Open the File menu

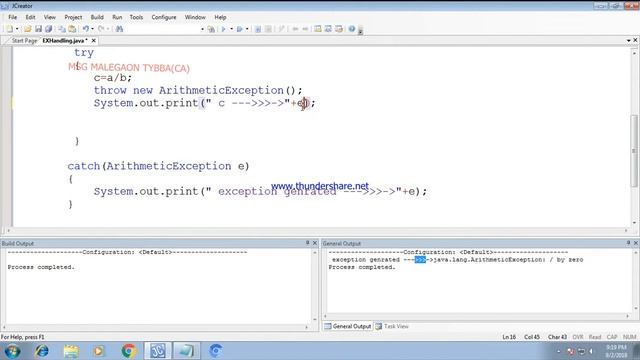(x=13, y=17)
